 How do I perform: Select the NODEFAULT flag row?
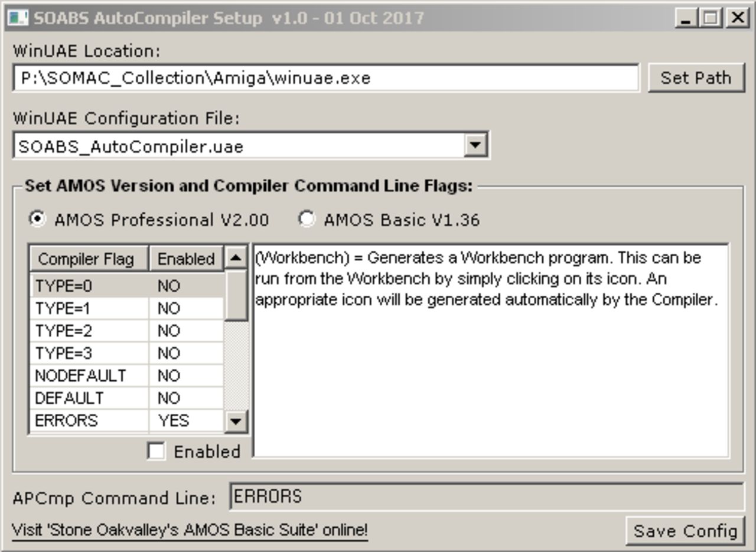point(89,375)
